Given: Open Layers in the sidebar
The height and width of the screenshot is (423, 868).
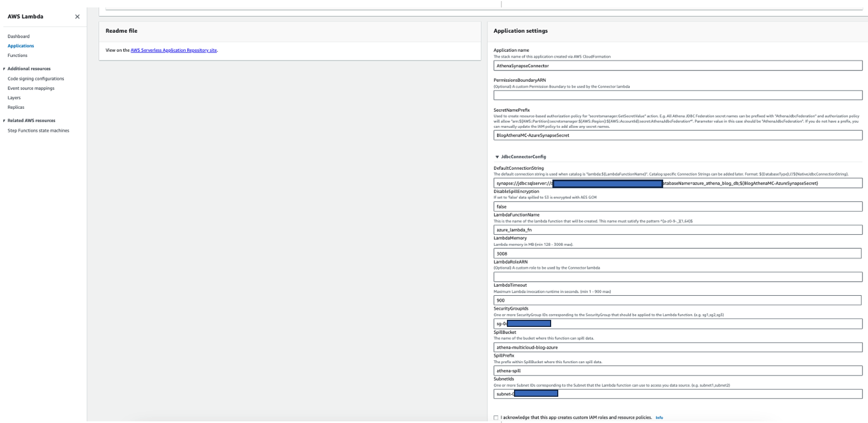Looking at the screenshot, I should click(x=14, y=98).
